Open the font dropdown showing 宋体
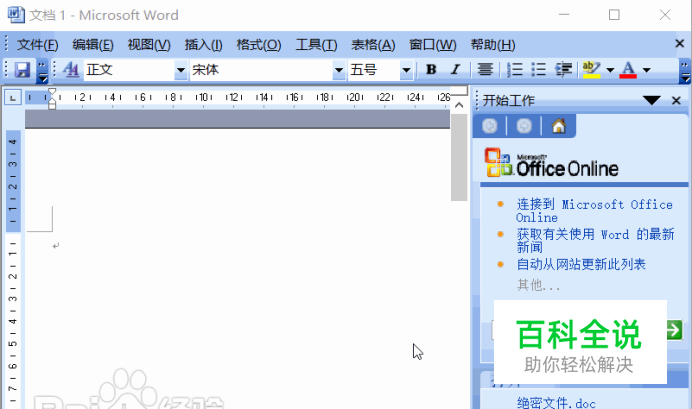 point(338,70)
